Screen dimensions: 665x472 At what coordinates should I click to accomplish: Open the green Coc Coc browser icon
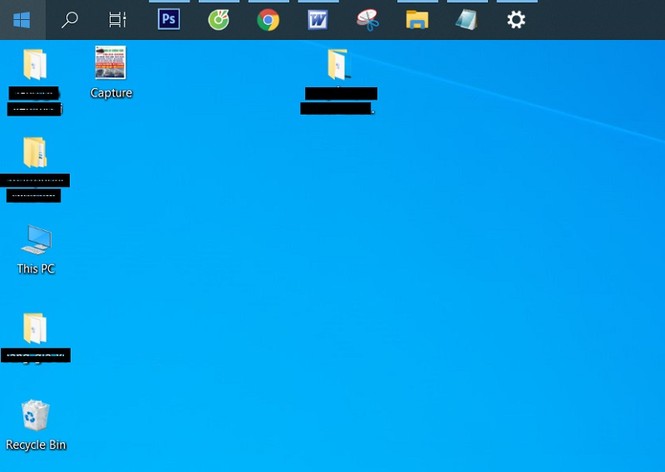pos(219,20)
